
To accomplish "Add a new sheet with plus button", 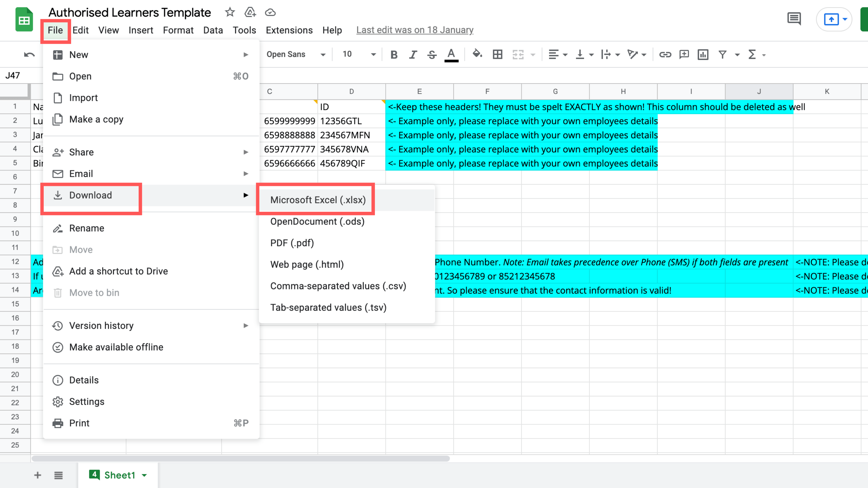I will (38, 475).
